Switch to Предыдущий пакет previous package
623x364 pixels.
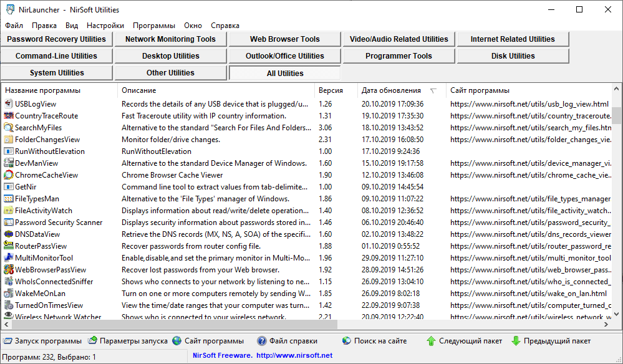[x=551, y=341]
